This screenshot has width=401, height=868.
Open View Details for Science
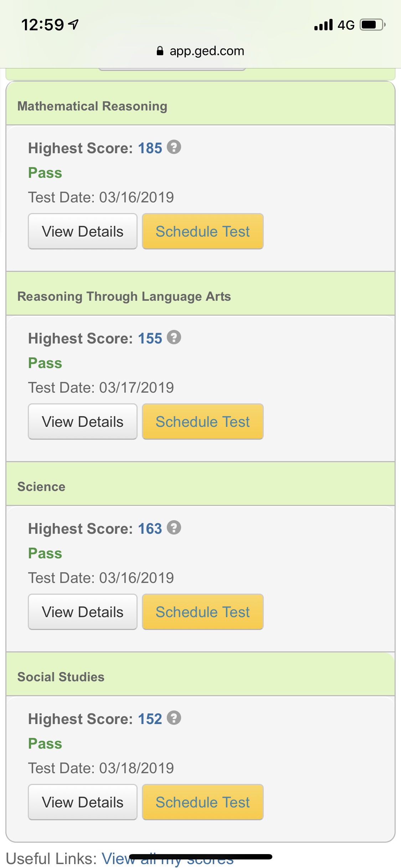pyautogui.click(x=83, y=612)
